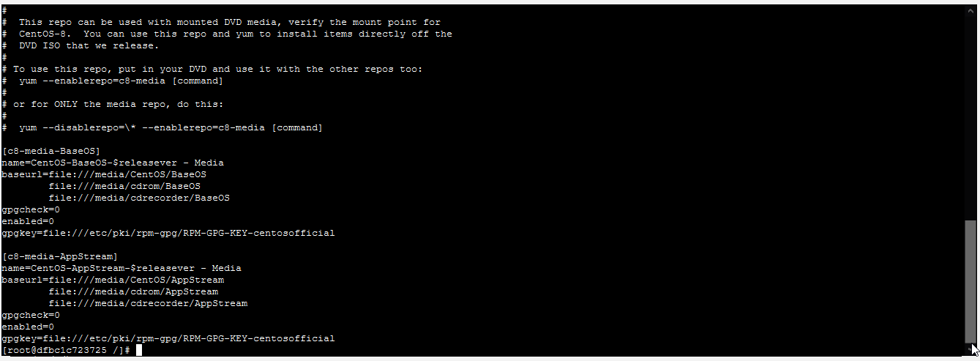
Task: Click the name=CentOS-AppStream-$releasever line
Action: click(121, 268)
